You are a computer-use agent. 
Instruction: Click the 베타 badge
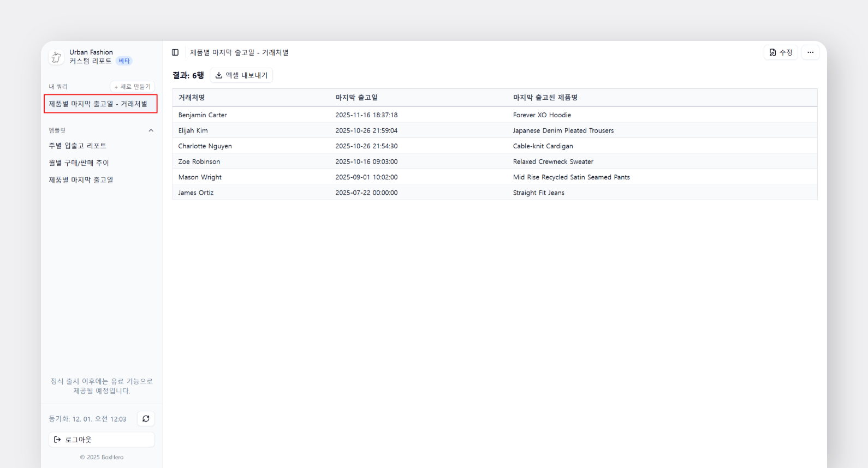click(x=124, y=61)
